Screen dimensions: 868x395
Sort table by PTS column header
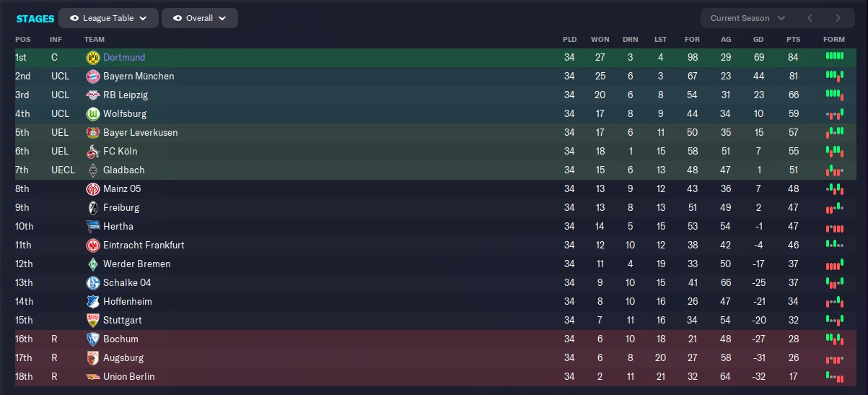[793, 39]
